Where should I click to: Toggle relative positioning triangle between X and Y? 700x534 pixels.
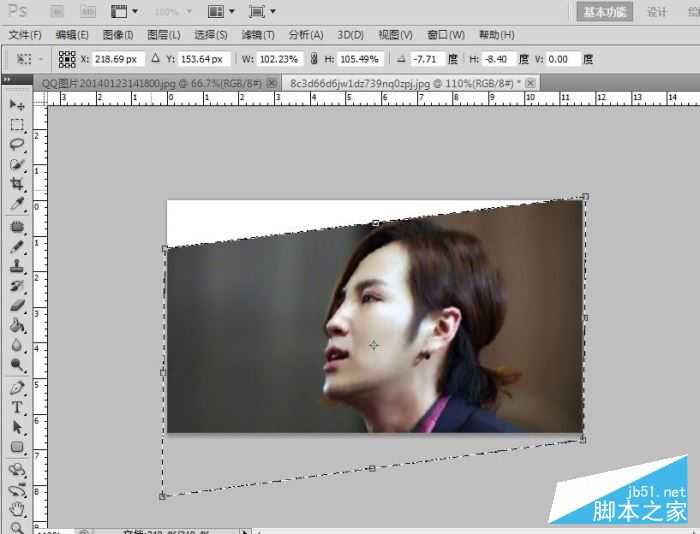pos(155,59)
